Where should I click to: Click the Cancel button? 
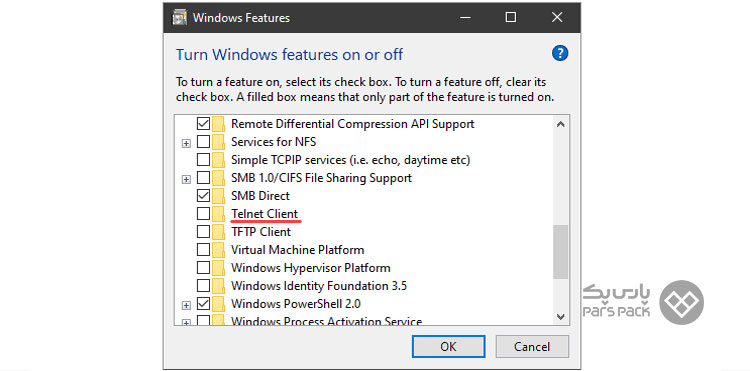pyautogui.click(x=532, y=347)
